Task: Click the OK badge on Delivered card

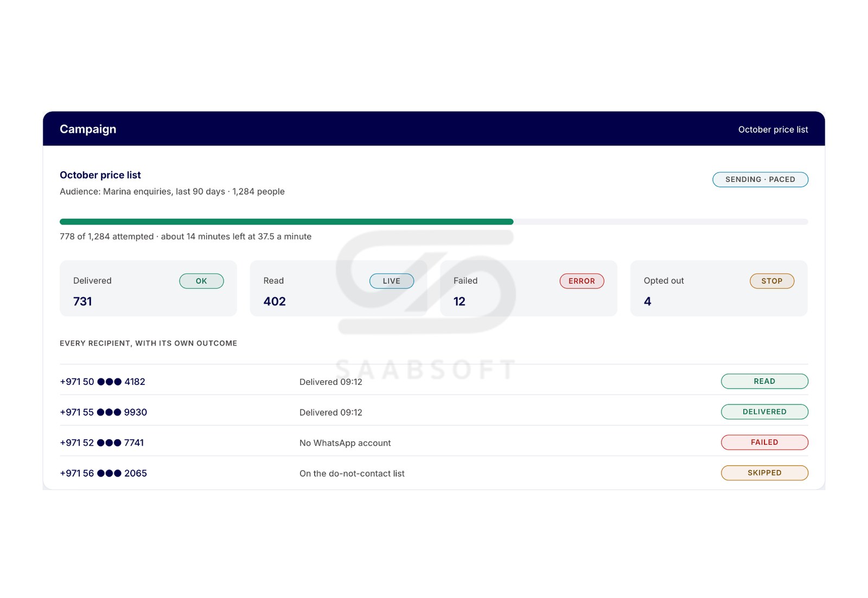Action: coord(201,281)
